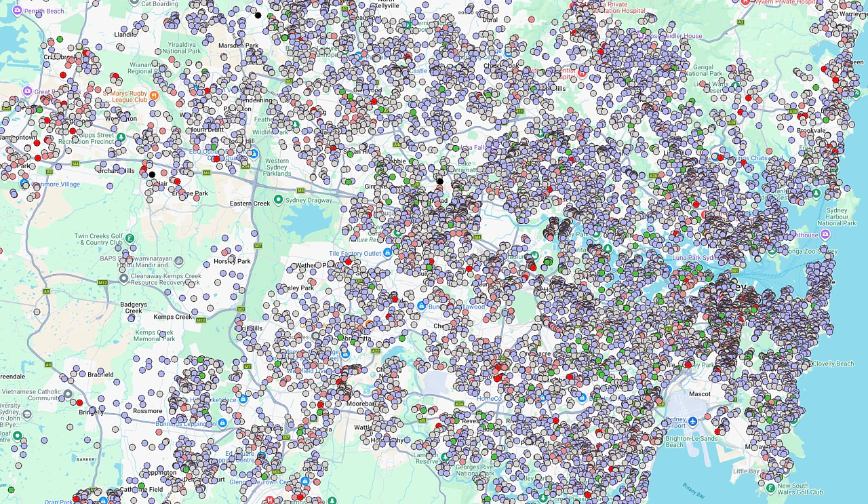The image size is (868, 504).
Task: Select the Twin Creeks Golf & Country Club label
Action: tap(99, 239)
